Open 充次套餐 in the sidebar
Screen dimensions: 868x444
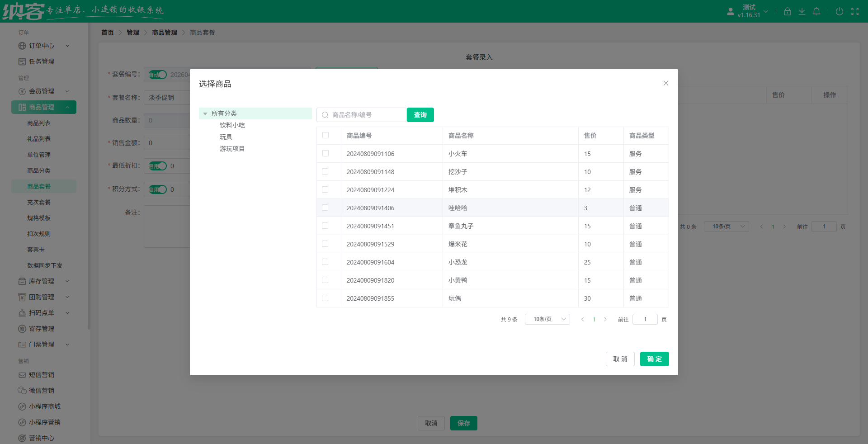point(39,202)
